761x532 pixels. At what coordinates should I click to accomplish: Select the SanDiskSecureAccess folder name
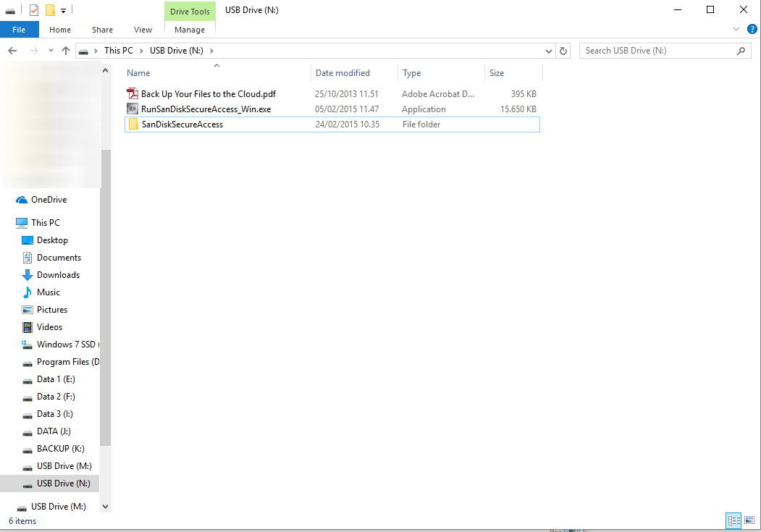coord(182,124)
